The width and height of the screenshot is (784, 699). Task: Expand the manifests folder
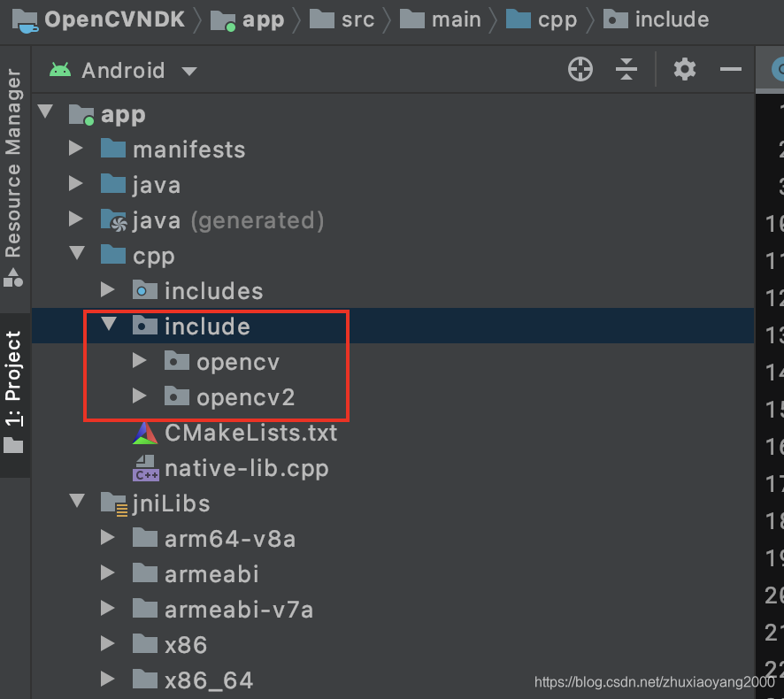(76, 148)
